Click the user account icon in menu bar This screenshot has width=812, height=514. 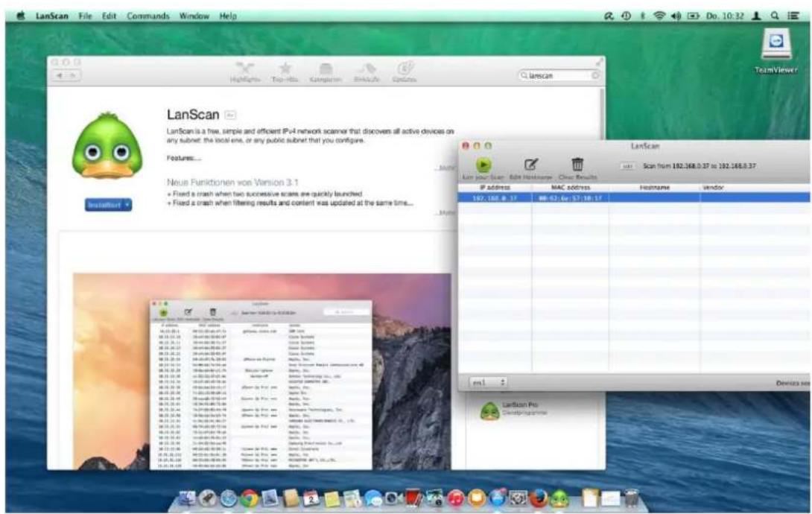(x=757, y=16)
